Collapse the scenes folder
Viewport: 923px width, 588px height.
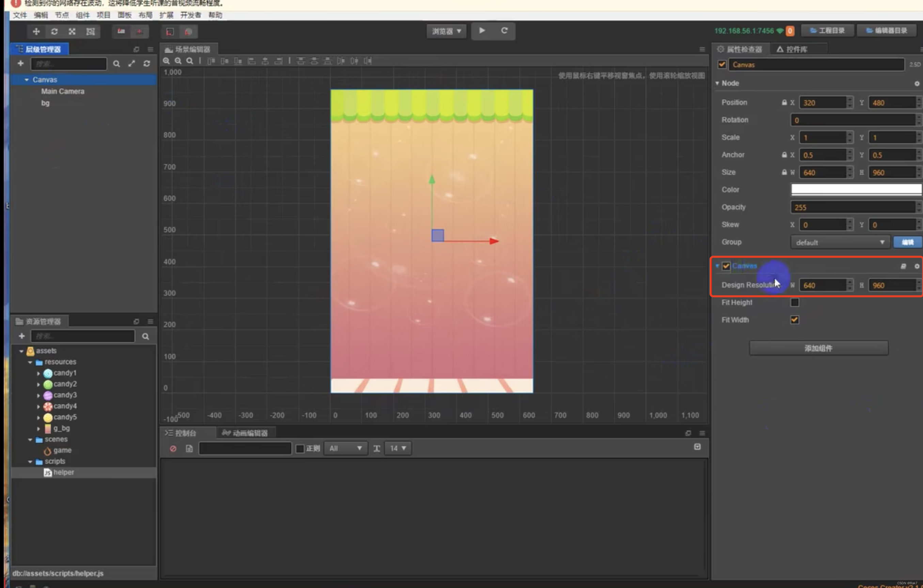pyautogui.click(x=30, y=439)
